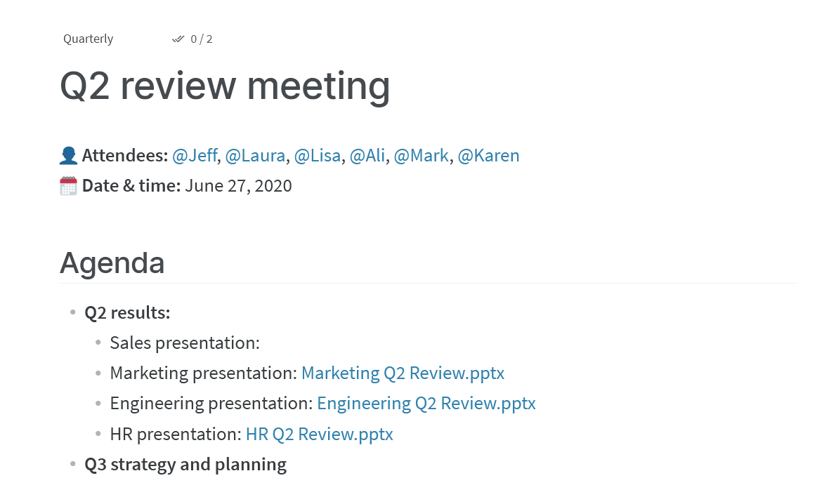
Task: Open the Quarterly breadcrumb label
Action: 88,39
